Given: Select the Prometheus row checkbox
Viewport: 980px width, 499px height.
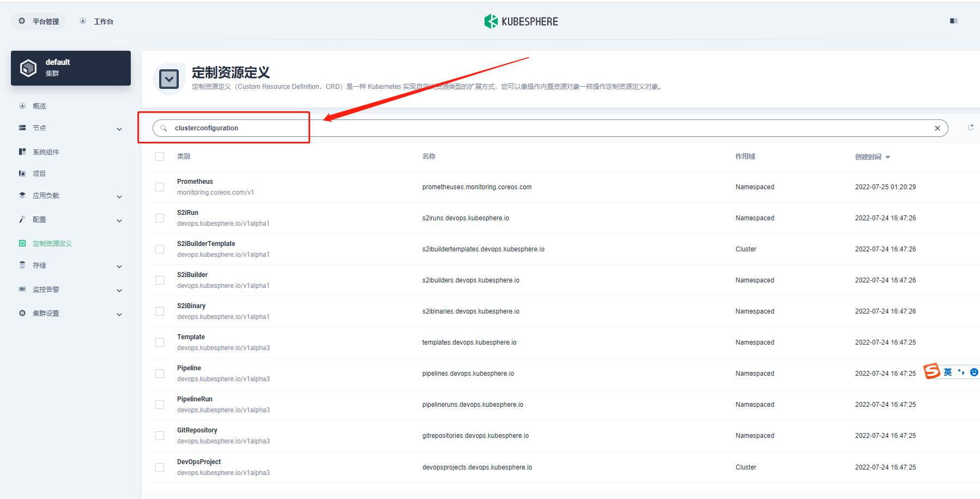Looking at the screenshot, I should click(160, 187).
